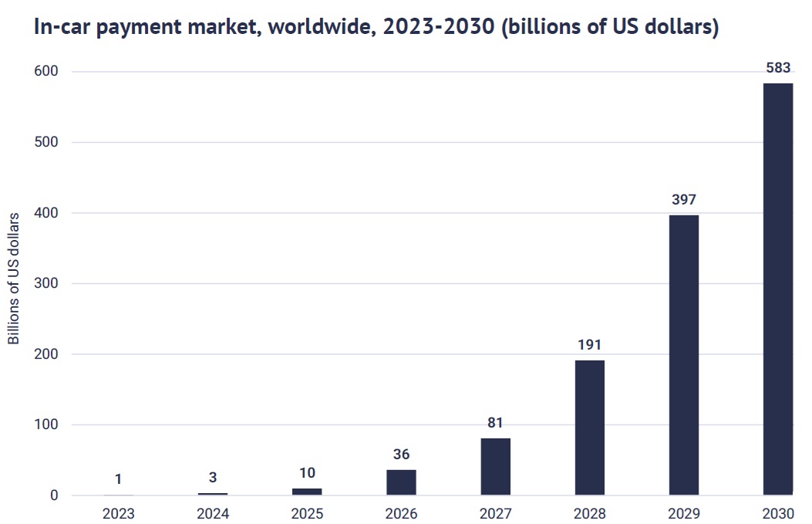Select the 2028 bar
Viewport: 812px width, 524px height.
589,428
